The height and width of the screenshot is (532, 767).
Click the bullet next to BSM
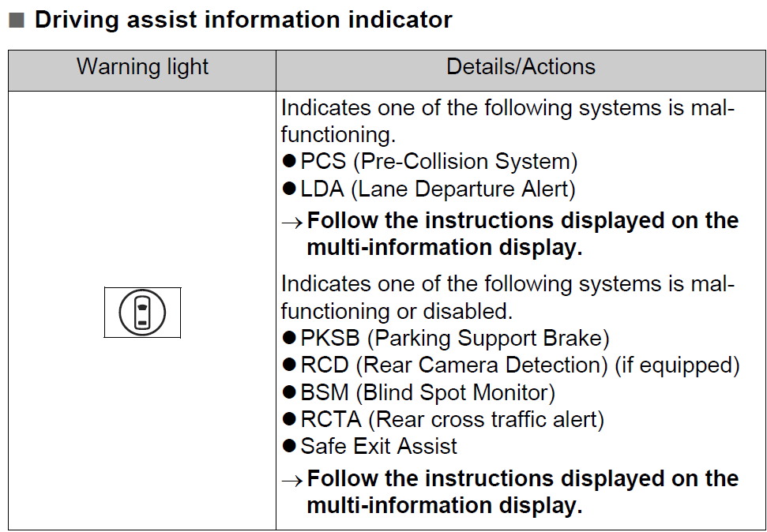[x=289, y=392]
